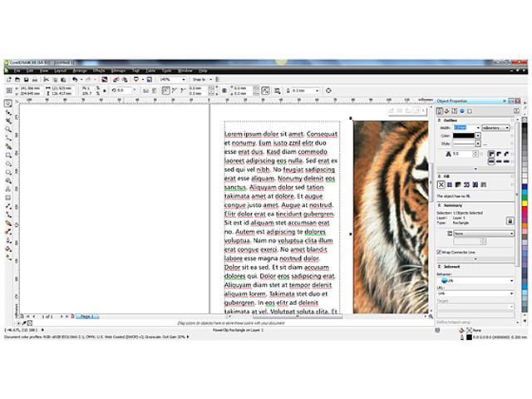Switch to the Page 1 tab
Screen dimensions: 532x399
[86, 317]
